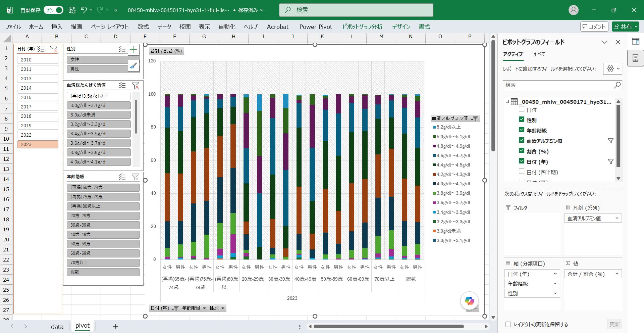Click the field list pane icon
Screen dimensions: 644x333
[x=636, y=58]
